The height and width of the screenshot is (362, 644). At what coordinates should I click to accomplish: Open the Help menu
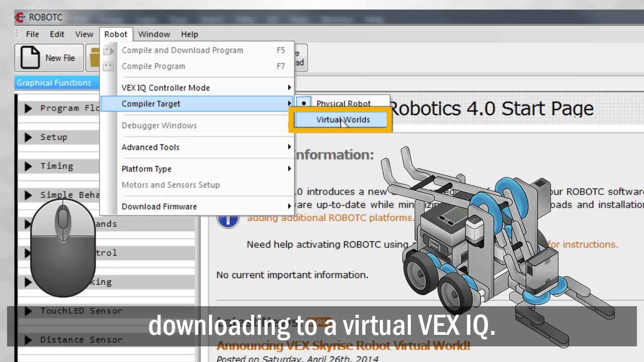pos(190,34)
